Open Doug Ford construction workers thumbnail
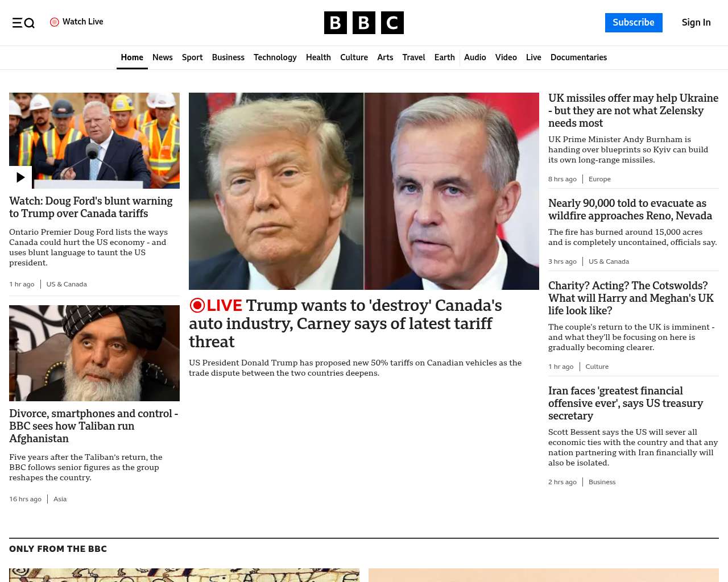Viewport: 728px width, 582px height. (x=94, y=140)
